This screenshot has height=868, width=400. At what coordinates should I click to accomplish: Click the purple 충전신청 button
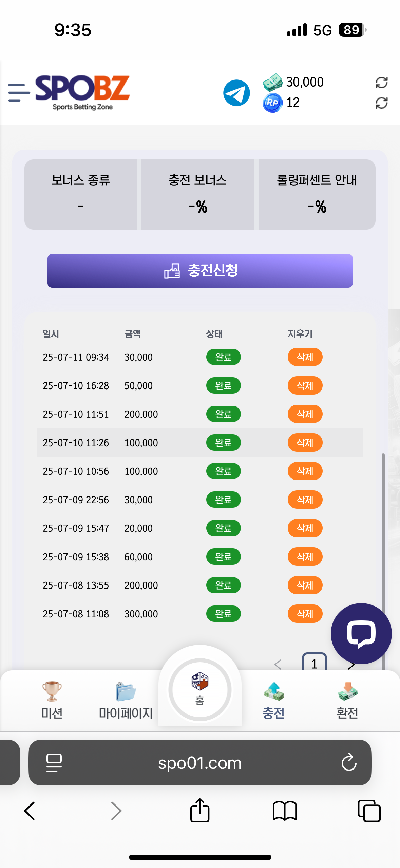(x=200, y=271)
